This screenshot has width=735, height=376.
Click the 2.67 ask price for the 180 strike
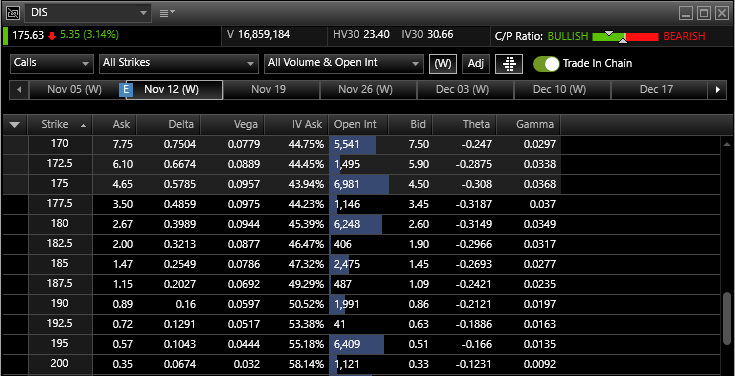(x=123, y=224)
